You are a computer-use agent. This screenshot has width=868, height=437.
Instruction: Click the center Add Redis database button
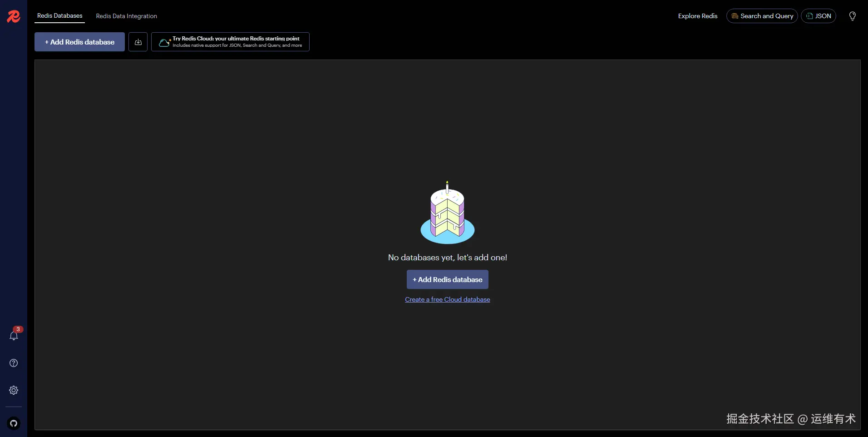click(x=448, y=279)
